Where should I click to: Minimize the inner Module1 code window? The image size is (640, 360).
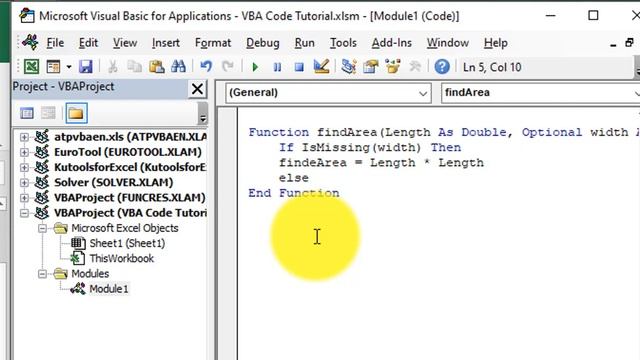pos(613,44)
